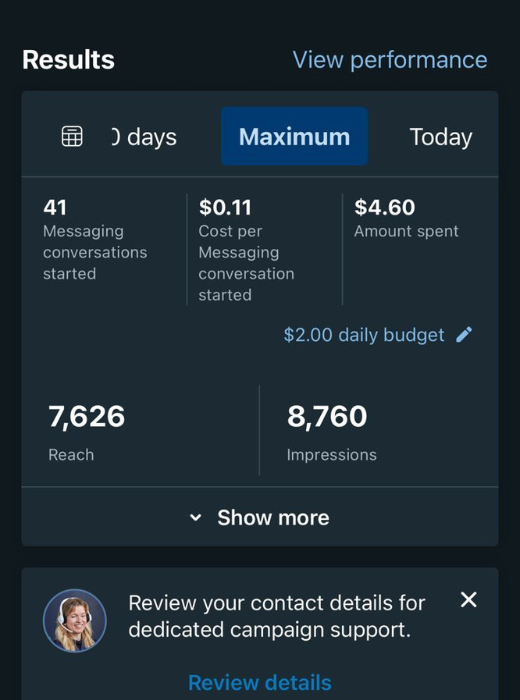Screen dimensions: 520x700
Task: Dismiss the campaign support banner with X
Action: pos(469,600)
